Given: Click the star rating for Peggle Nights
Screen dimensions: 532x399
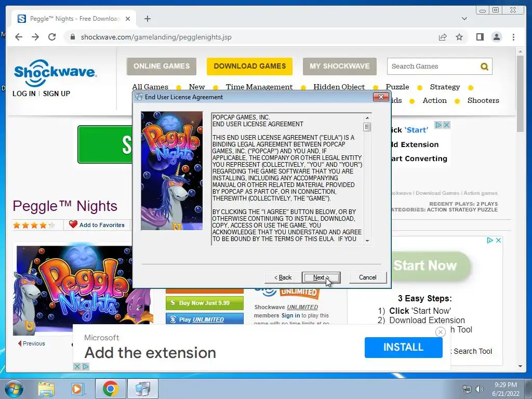Looking at the screenshot, I should click(x=34, y=225).
